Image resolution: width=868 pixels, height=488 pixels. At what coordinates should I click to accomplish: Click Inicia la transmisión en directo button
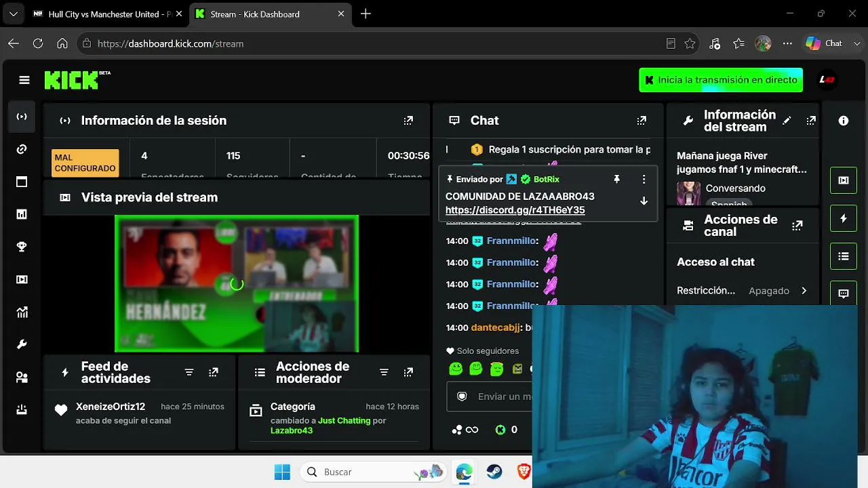tap(721, 80)
